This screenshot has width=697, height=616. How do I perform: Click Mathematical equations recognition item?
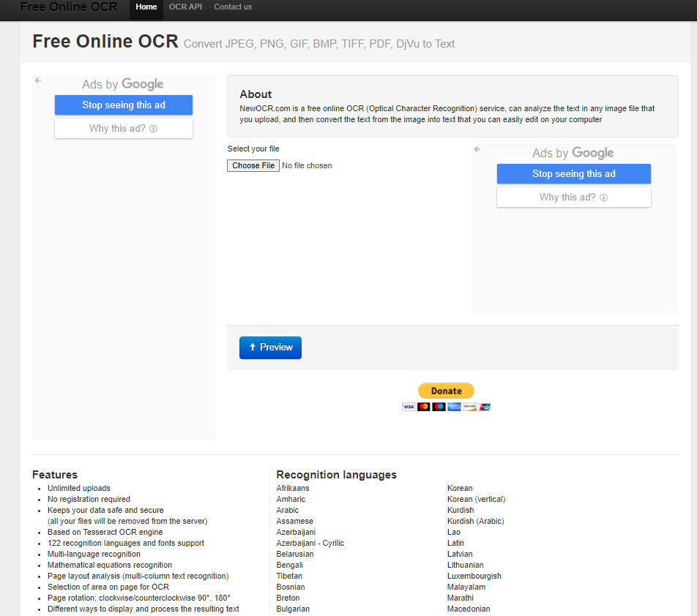click(110, 565)
